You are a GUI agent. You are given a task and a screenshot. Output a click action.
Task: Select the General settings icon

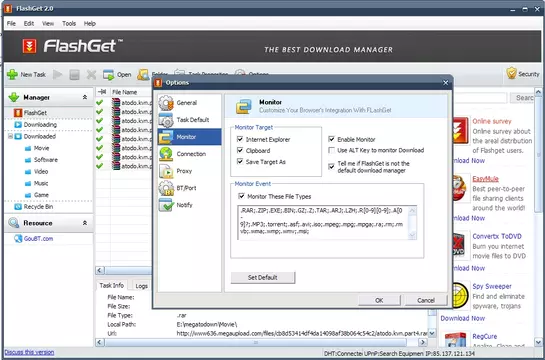(x=166, y=103)
